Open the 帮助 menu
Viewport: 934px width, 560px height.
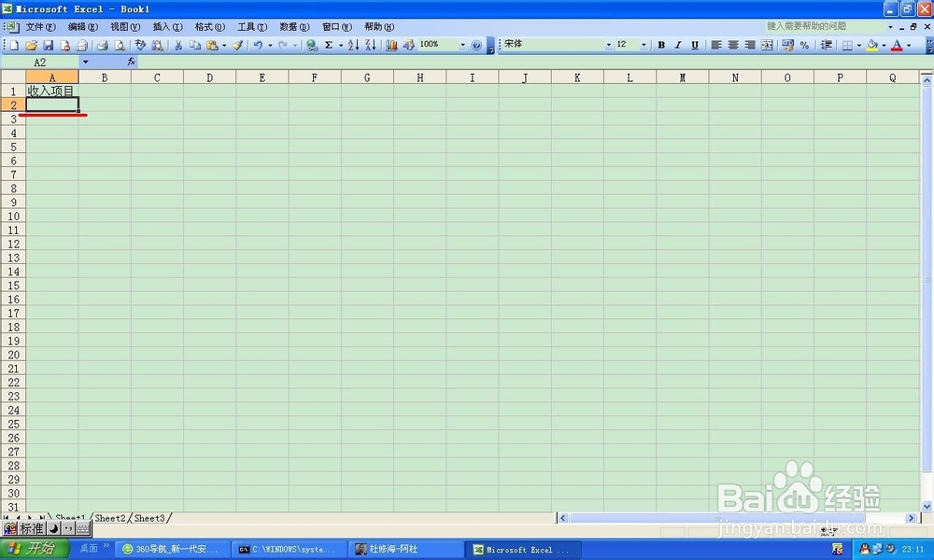379,27
